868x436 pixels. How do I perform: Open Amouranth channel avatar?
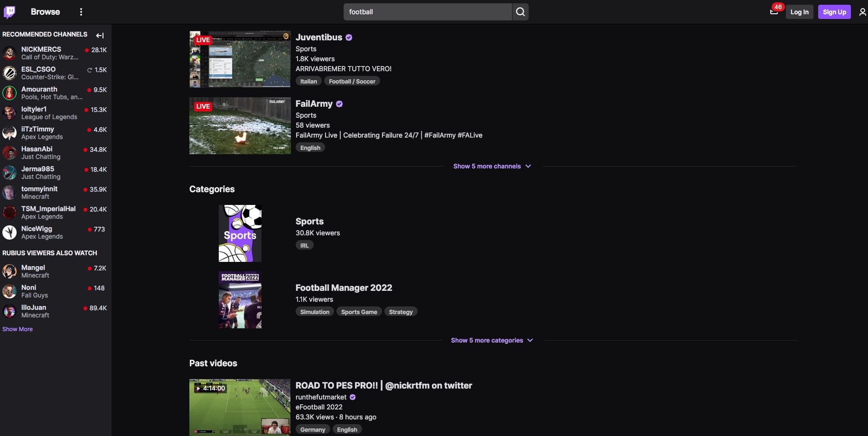click(x=9, y=93)
